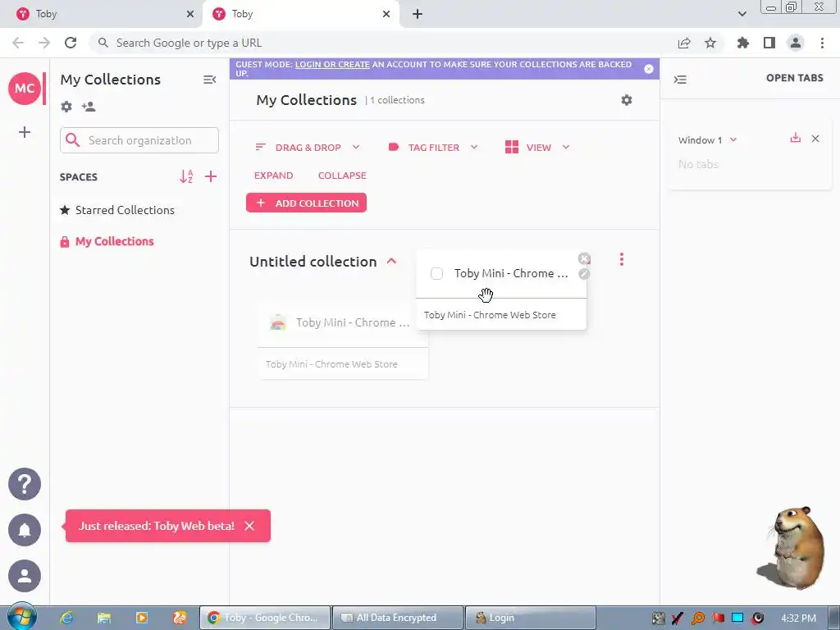Select Starred Collections space
840x630 pixels.
(117, 210)
